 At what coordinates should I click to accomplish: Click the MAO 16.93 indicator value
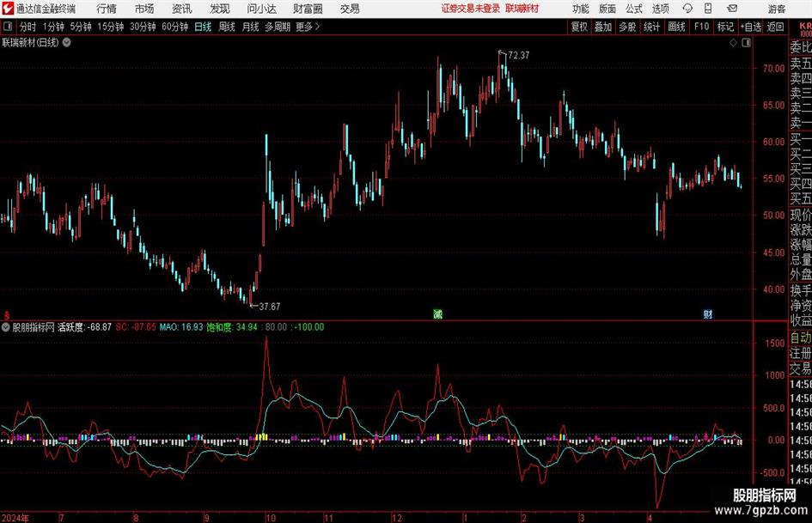click(x=181, y=327)
